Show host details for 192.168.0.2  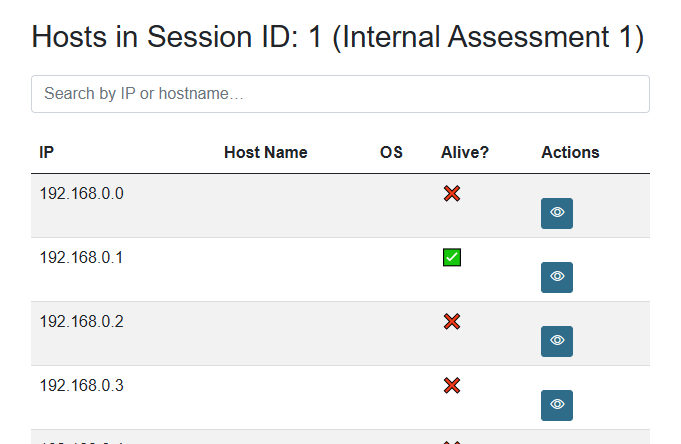point(557,341)
